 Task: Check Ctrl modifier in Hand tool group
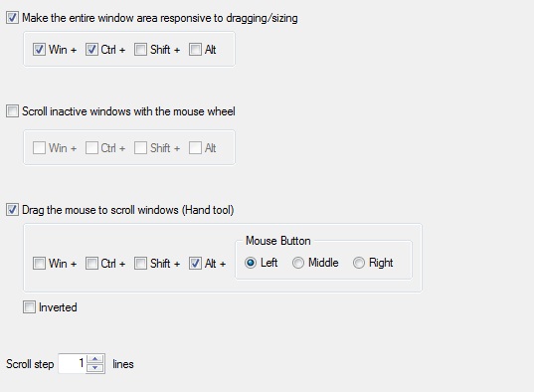coord(91,263)
